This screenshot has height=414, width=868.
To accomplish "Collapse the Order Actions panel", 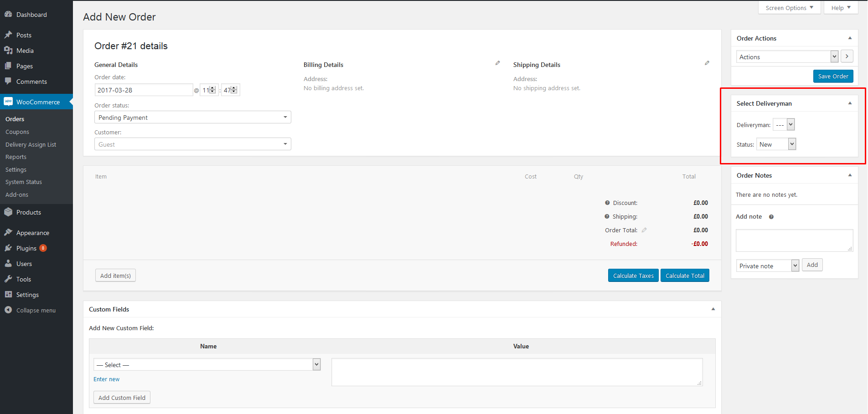I will [850, 38].
